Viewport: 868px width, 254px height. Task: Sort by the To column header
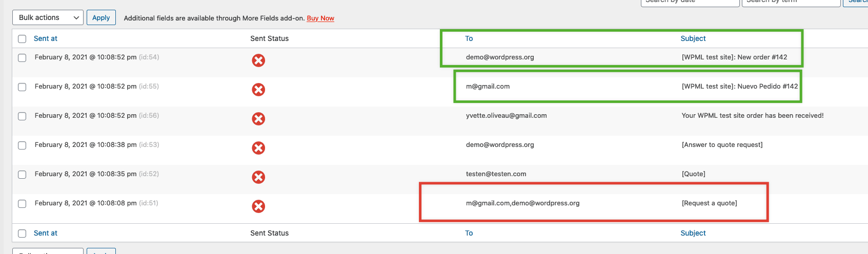469,38
